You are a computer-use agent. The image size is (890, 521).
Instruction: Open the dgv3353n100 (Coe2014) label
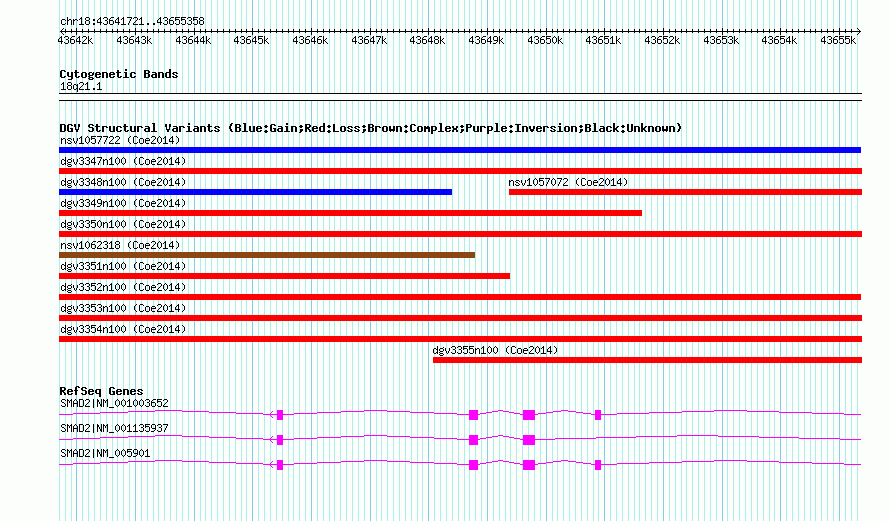click(x=123, y=308)
